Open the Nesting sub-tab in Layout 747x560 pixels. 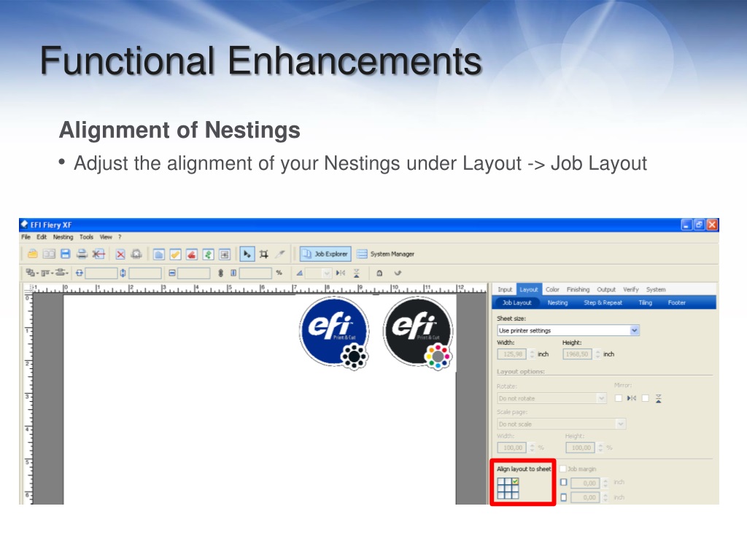click(x=557, y=303)
